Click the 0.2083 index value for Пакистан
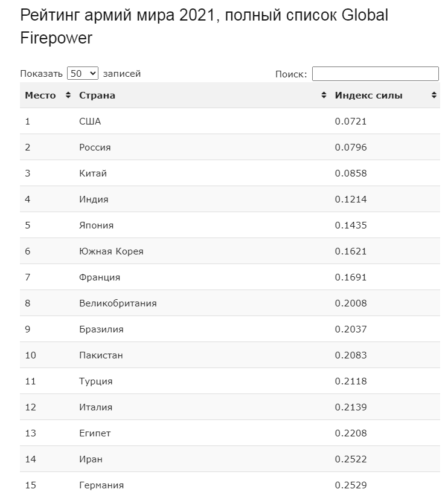448x495 pixels. click(351, 355)
